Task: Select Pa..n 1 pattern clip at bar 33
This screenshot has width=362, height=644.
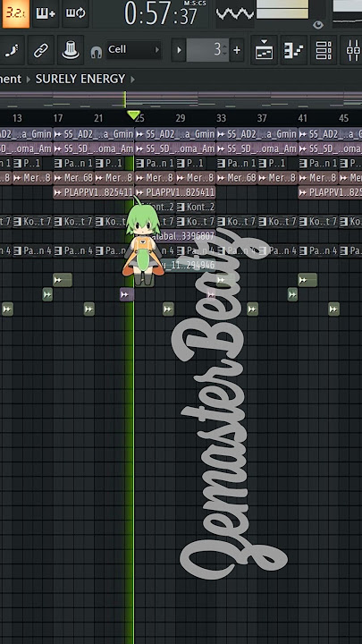Action: [236, 164]
